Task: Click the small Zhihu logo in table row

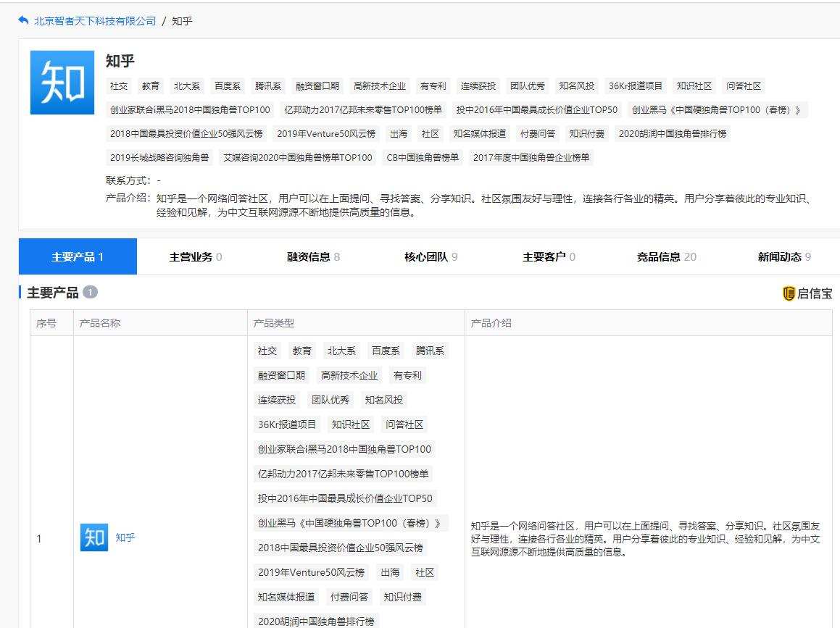Action: [93, 538]
